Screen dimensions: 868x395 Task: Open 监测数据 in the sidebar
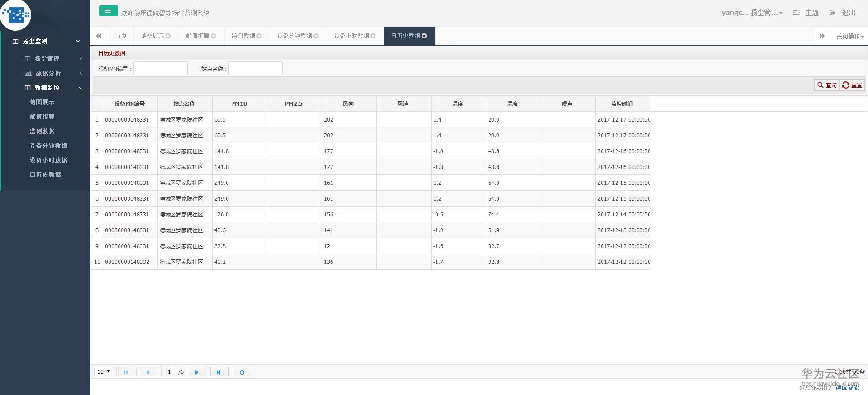pos(42,131)
